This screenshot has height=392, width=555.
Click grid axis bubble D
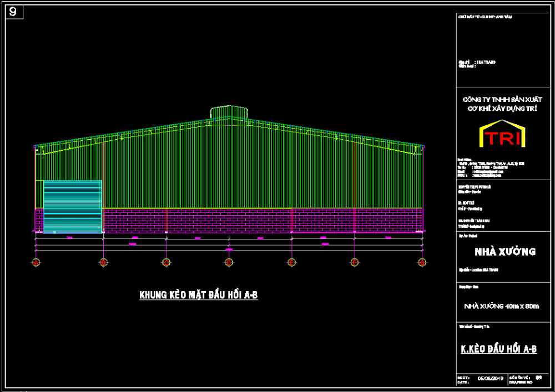[229, 262]
